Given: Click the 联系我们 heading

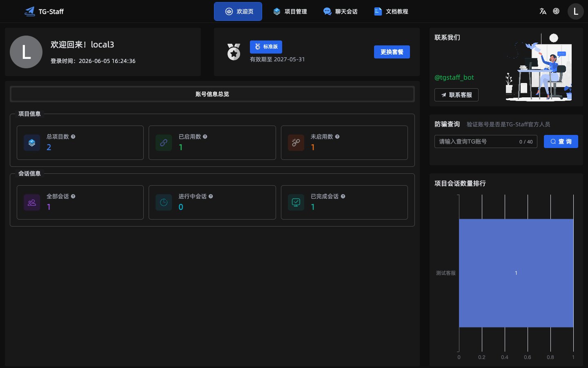Looking at the screenshot, I should coord(447,38).
